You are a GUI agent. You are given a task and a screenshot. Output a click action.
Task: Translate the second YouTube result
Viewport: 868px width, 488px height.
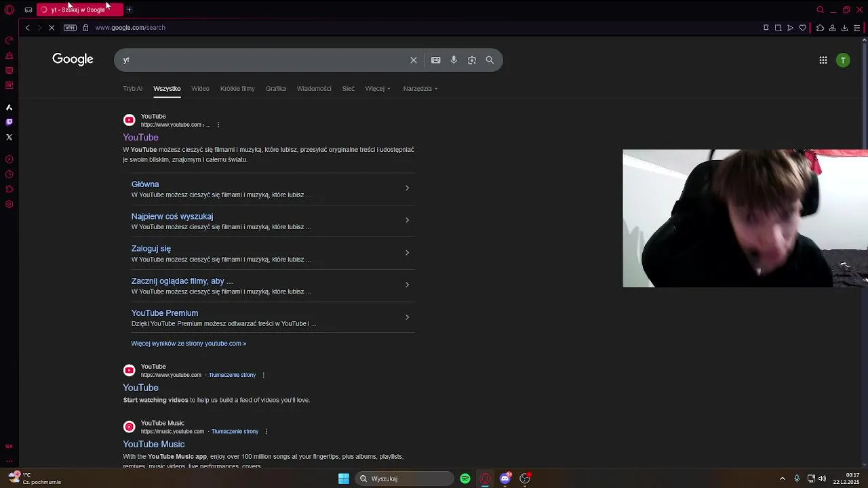click(232, 375)
